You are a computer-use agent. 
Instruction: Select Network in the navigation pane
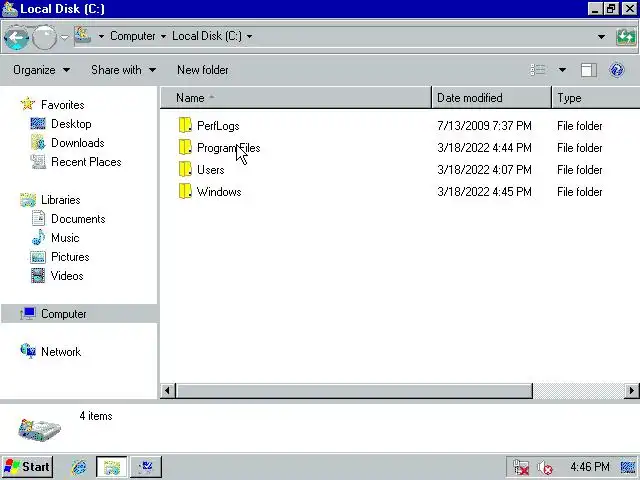pyautogui.click(x=61, y=352)
